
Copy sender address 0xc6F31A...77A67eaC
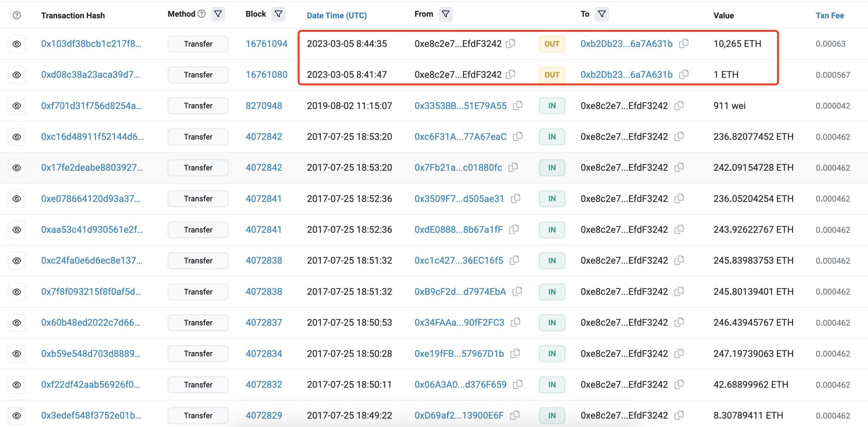tap(518, 136)
